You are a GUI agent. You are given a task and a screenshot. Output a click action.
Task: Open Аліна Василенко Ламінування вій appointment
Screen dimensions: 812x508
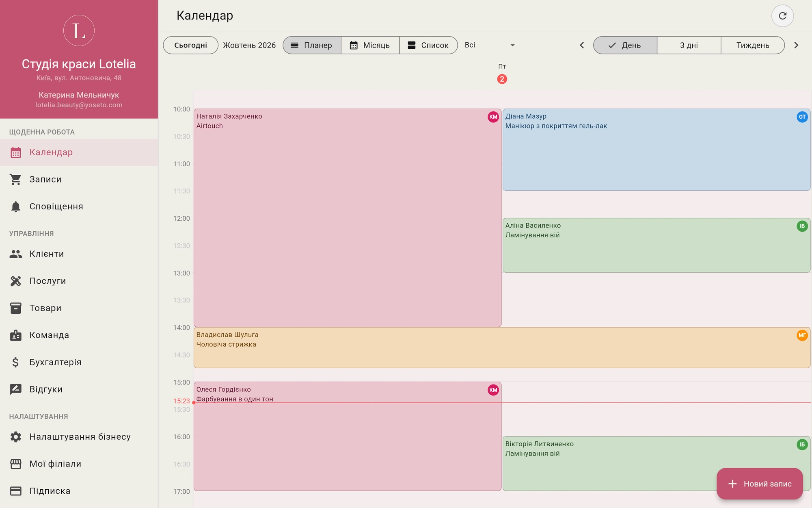[x=657, y=245]
